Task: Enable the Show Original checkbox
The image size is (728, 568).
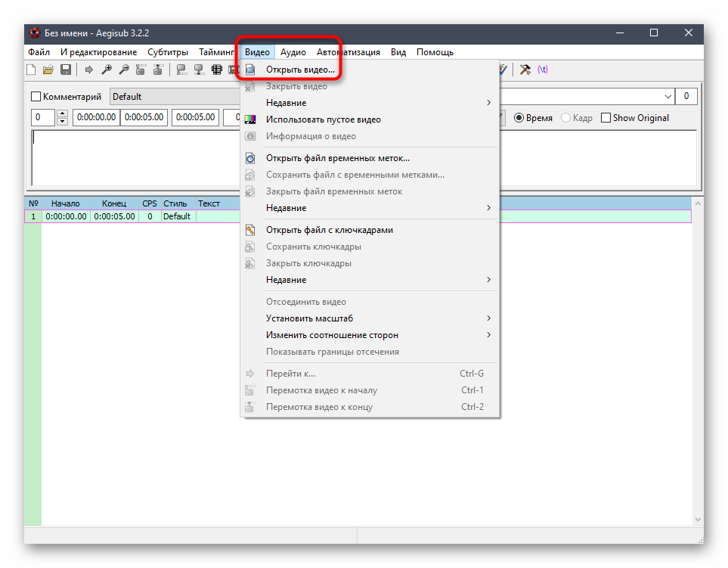Action: pos(635,118)
